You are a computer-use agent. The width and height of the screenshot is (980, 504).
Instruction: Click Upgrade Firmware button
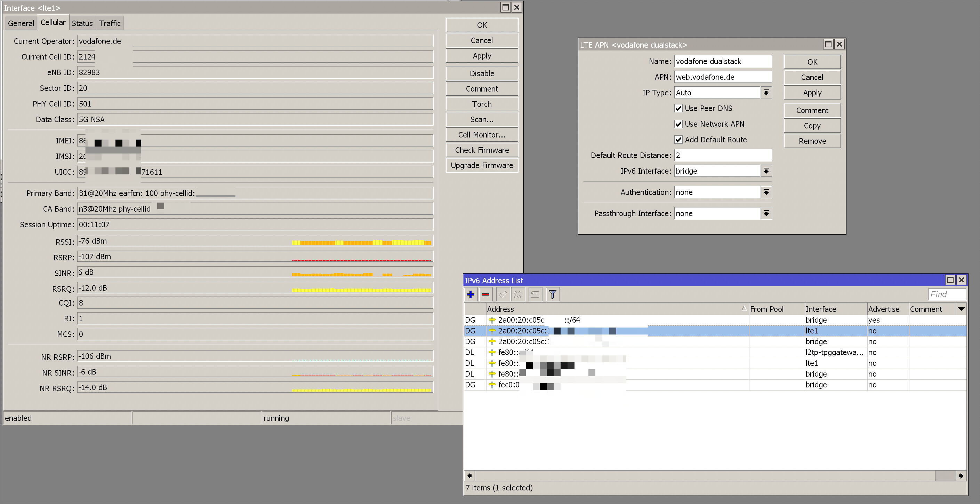pos(482,165)
